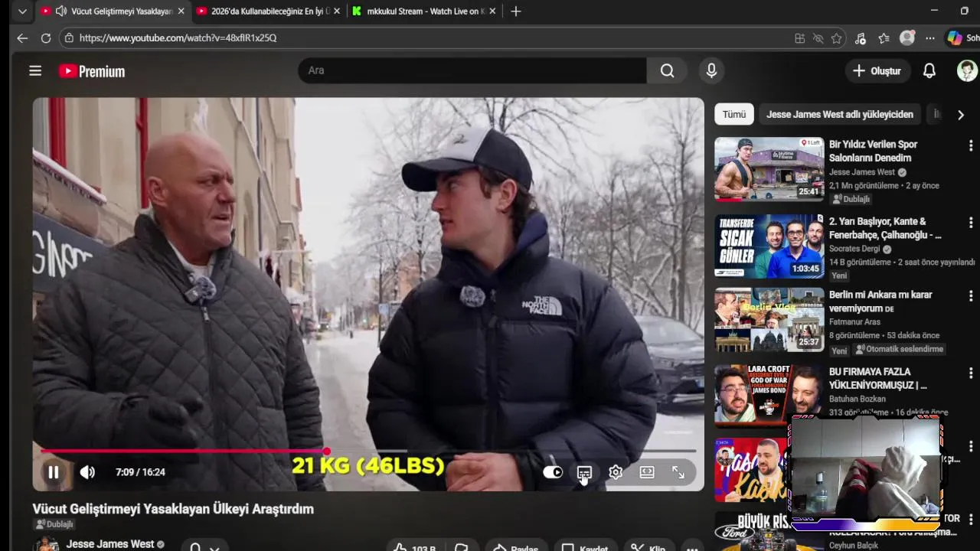
Task: Close the 2026'da Kullanabileceğiniz tab
Action: point(336,11)
